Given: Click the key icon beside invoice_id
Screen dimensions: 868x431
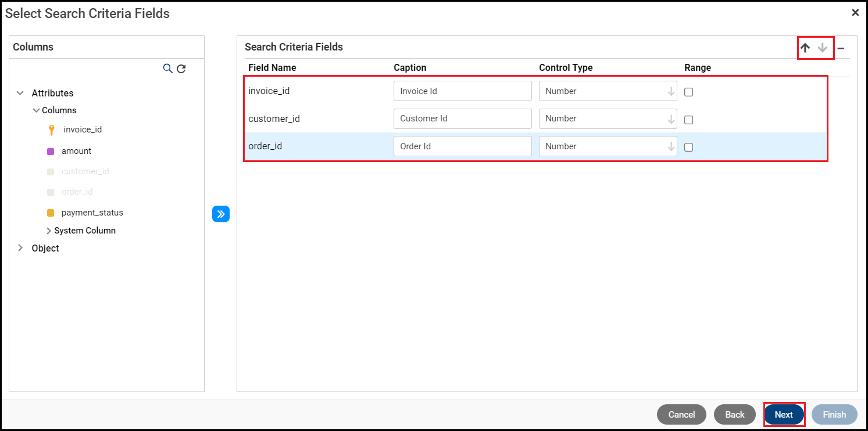Looking at the screenshot, I should (x=51, y=130).
